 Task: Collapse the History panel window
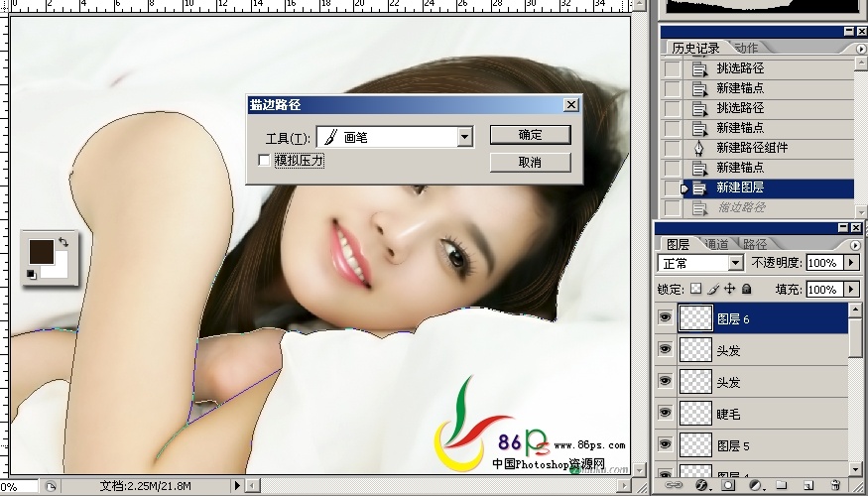848,32
